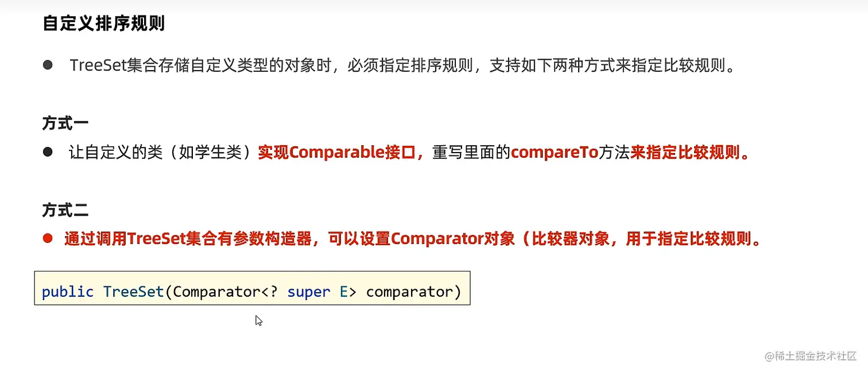Click the public keyword in code box
Image resolution: width=868 pixels, height=373 pixels.
(68, 292)
